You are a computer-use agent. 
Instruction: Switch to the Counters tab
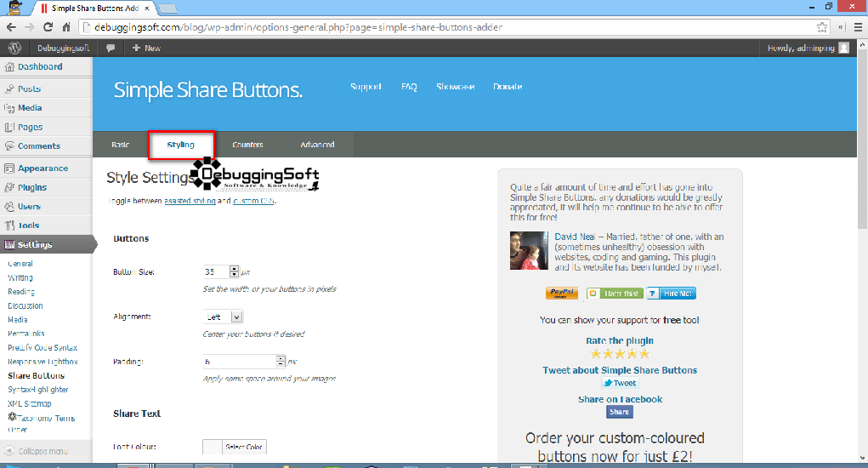coord(247,145)
